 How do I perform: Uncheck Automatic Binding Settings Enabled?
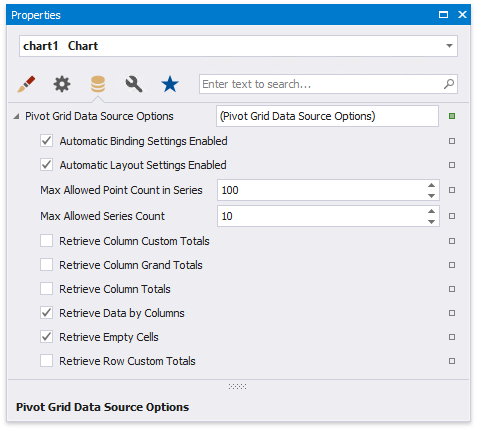point(46,141)
